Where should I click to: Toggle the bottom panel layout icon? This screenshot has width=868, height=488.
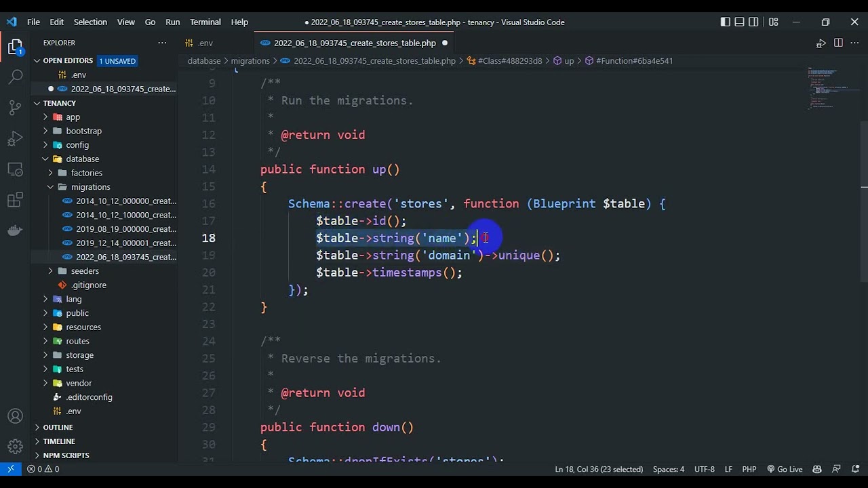tap(740, 22)
